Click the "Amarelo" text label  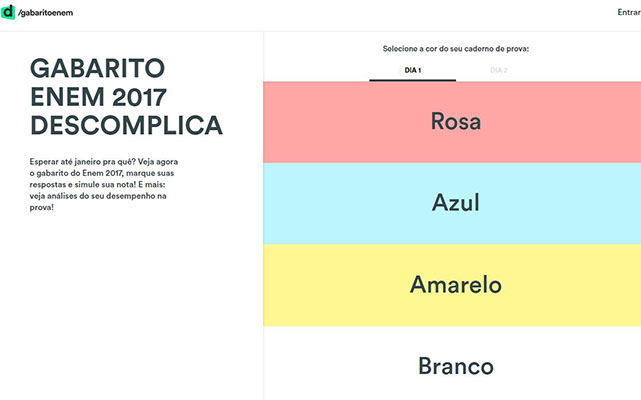455,284
